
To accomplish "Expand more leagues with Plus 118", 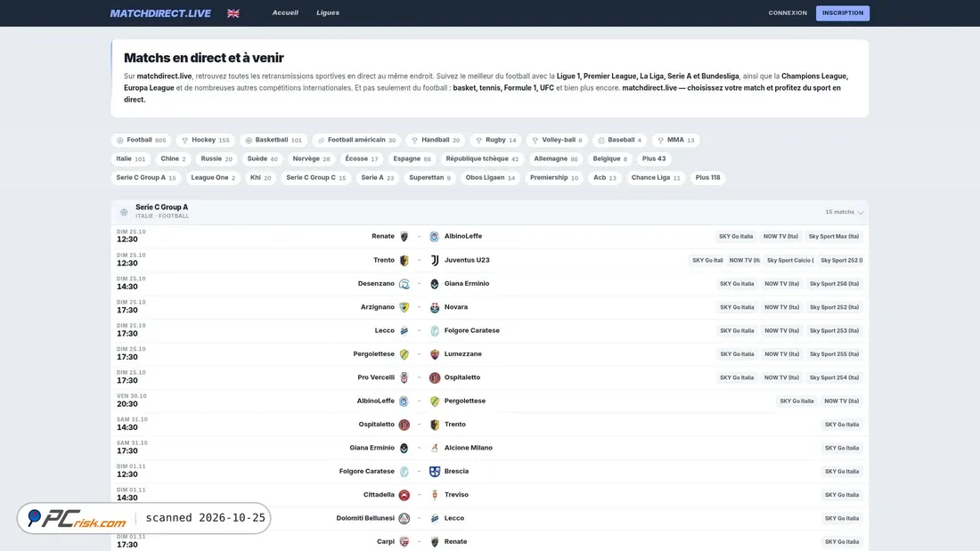I will 707,177.
